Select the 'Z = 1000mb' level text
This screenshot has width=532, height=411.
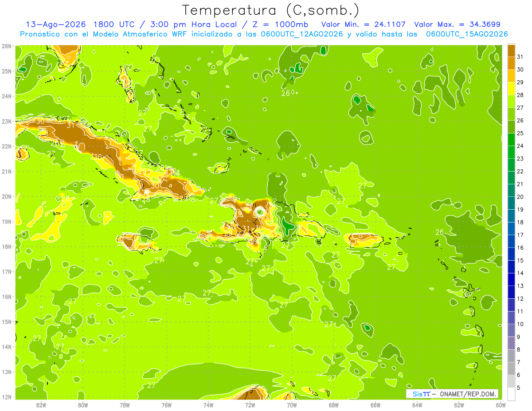click(x=280, y=25)
